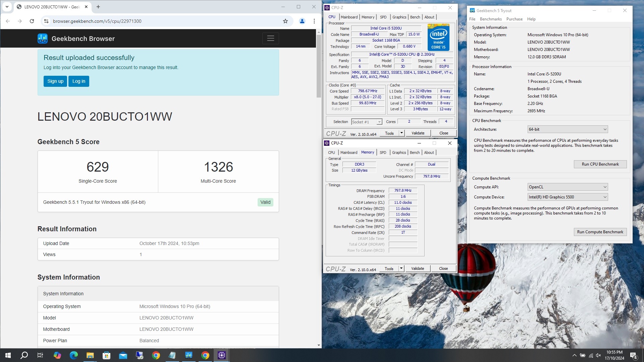The width and height of the screenshot is (644, 362).
Task: Open Bench tab in upper CPU-Z
Action: click(x=415, y=17)
